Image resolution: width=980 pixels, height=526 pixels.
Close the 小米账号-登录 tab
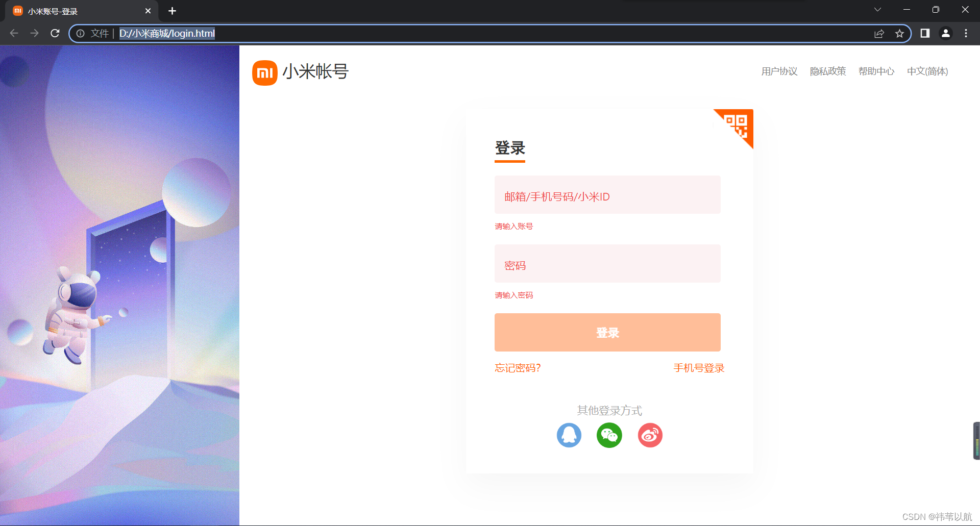tap(148, 11)
